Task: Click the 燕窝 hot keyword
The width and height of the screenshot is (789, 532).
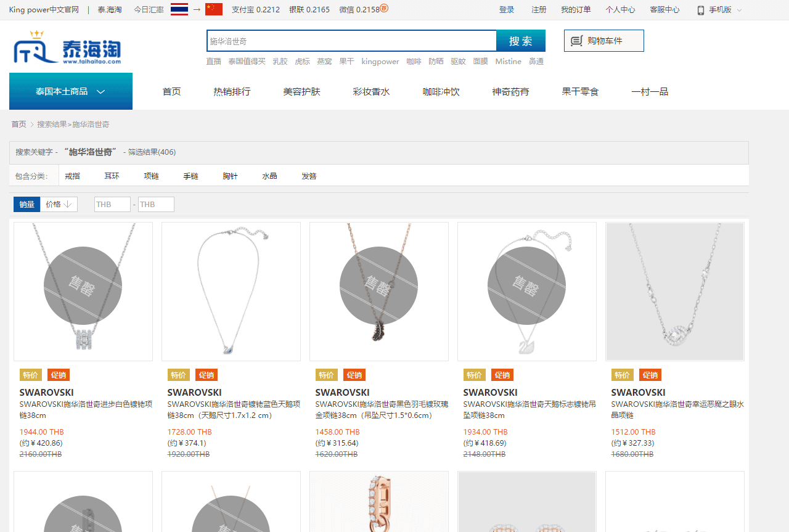Action: point(324,62)
